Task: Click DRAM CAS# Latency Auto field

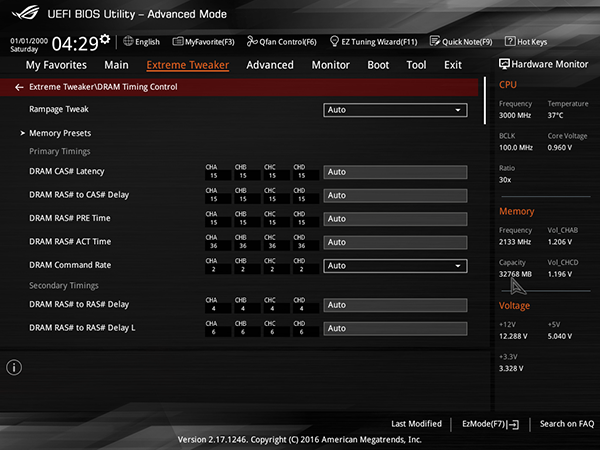Action: 395,172
